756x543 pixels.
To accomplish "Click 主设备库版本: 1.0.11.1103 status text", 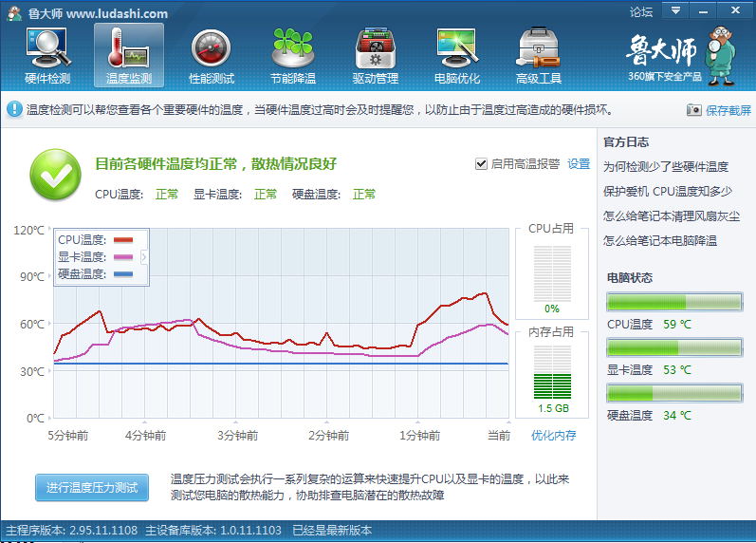I will click(213, 531).
